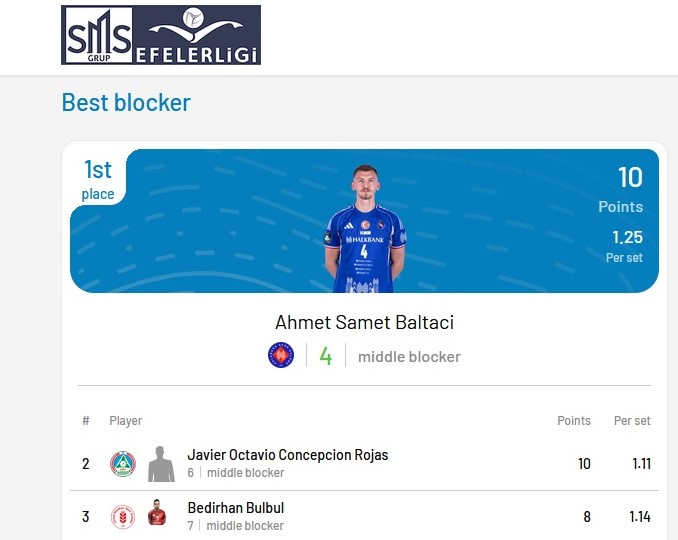Click Ahmet Samet Baltaci's club logo
The height and width of the screenshot is (540, 678).
coord(281,355)
